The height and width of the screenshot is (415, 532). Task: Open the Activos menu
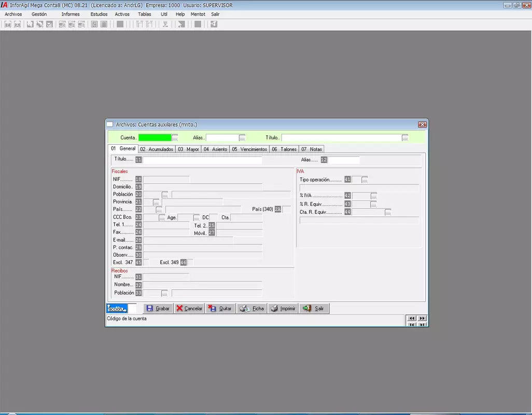pyautogui.click(x=122, y=14)
